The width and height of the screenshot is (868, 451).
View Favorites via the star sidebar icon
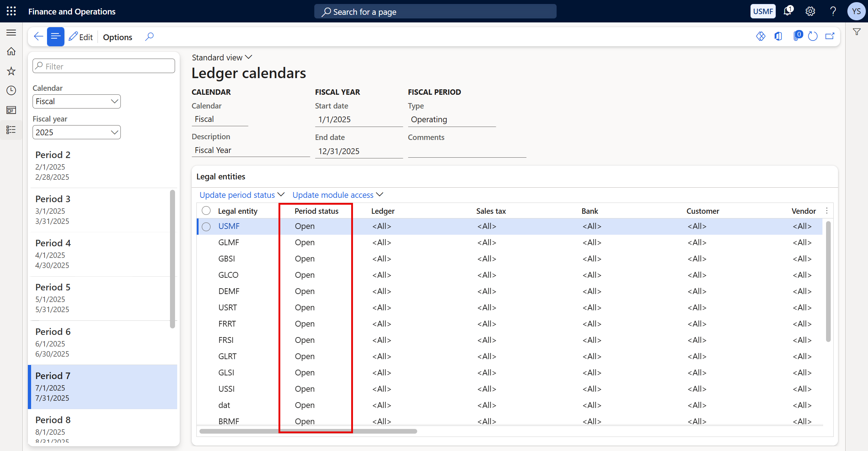pyautogui.click(x=11, y=71)
